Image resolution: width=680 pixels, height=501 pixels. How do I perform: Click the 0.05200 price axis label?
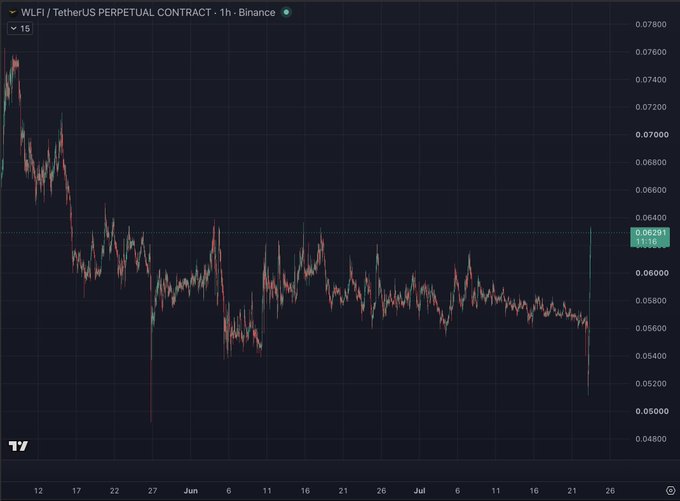(x=651, y=383)
